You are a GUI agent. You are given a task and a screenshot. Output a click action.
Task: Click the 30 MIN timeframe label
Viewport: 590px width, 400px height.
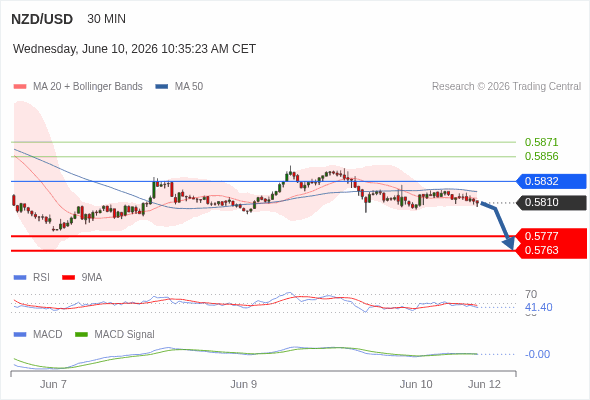click(x=106, y=19)
